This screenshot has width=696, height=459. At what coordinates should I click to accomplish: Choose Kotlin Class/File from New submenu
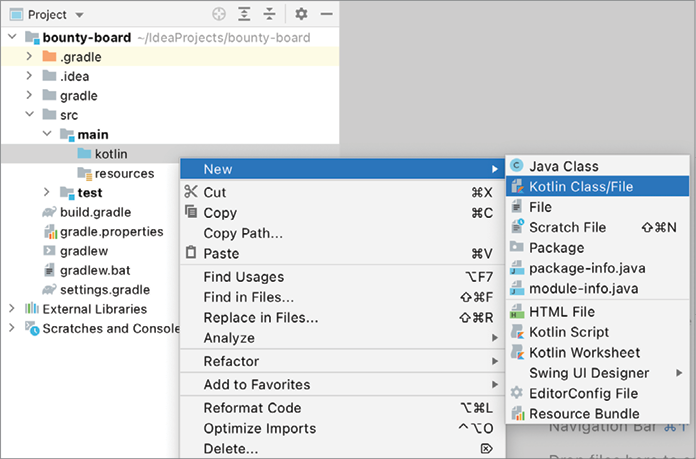coord(581,186)
